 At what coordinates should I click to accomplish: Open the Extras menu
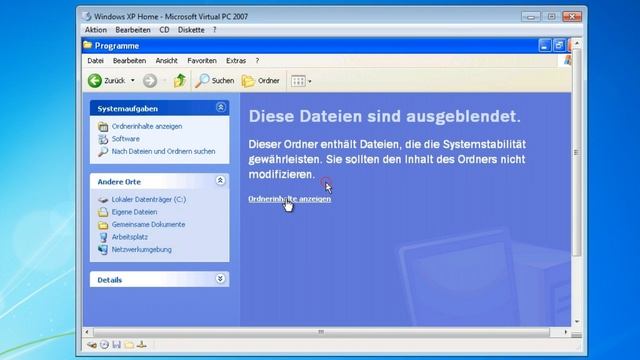(x=236, y=60)
